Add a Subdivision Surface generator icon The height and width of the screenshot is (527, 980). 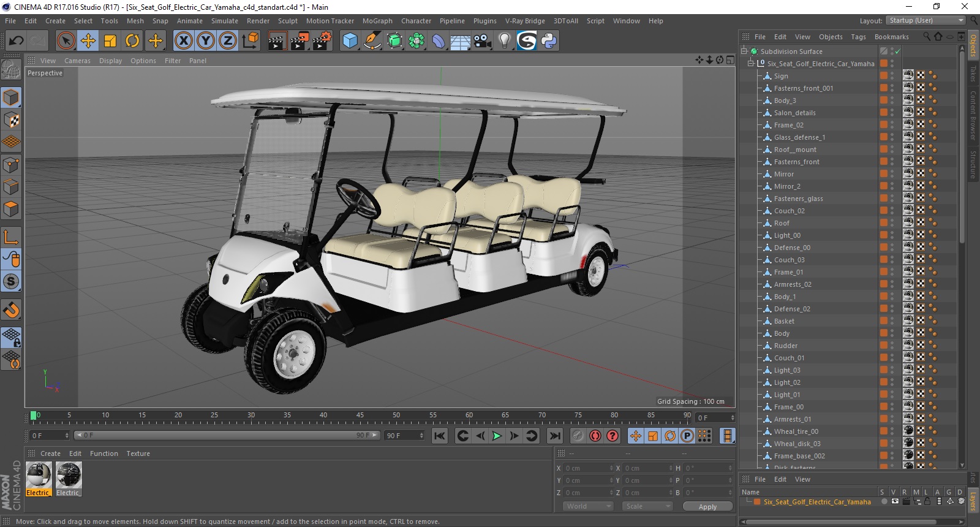point(394,41)
